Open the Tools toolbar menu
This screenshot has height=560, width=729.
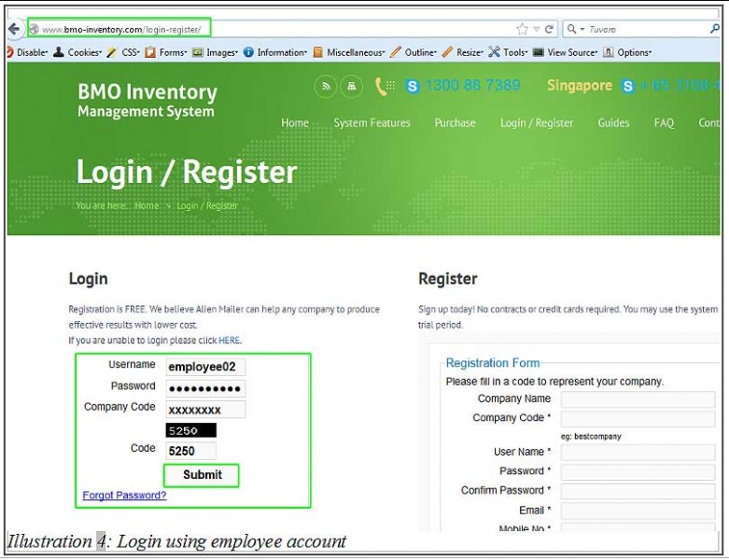pyautogui.click(x=508, y=52)
